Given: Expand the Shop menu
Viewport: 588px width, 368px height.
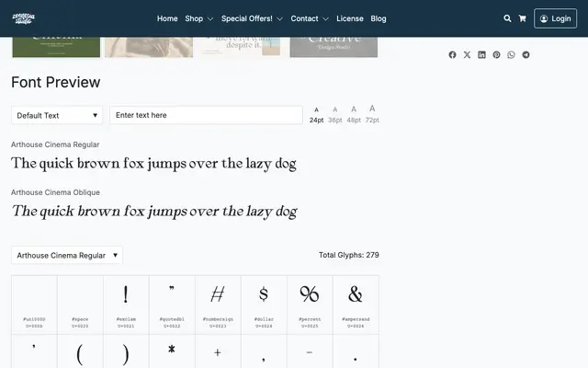Looking at the screenshot, I should (198, 18).
